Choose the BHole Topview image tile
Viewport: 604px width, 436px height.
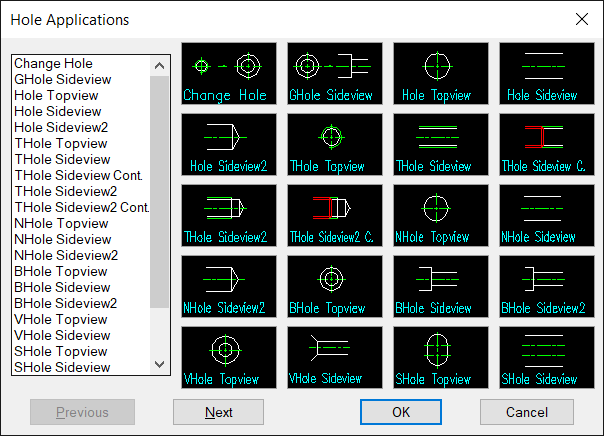[335, 286]
